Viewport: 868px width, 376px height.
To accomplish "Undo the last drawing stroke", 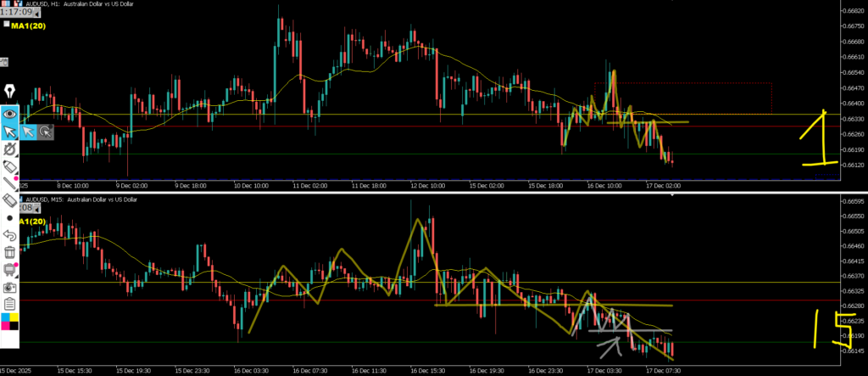I will click(10, 235).
